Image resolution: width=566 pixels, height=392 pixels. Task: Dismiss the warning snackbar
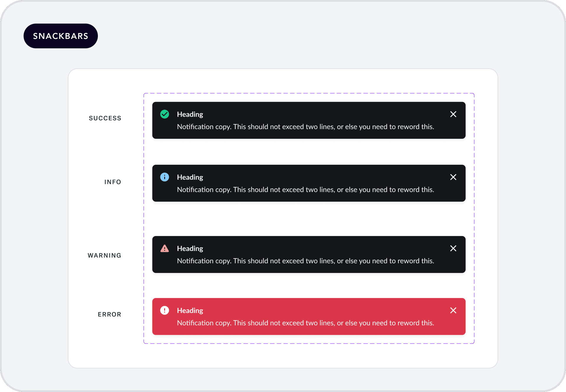(453, 248)
